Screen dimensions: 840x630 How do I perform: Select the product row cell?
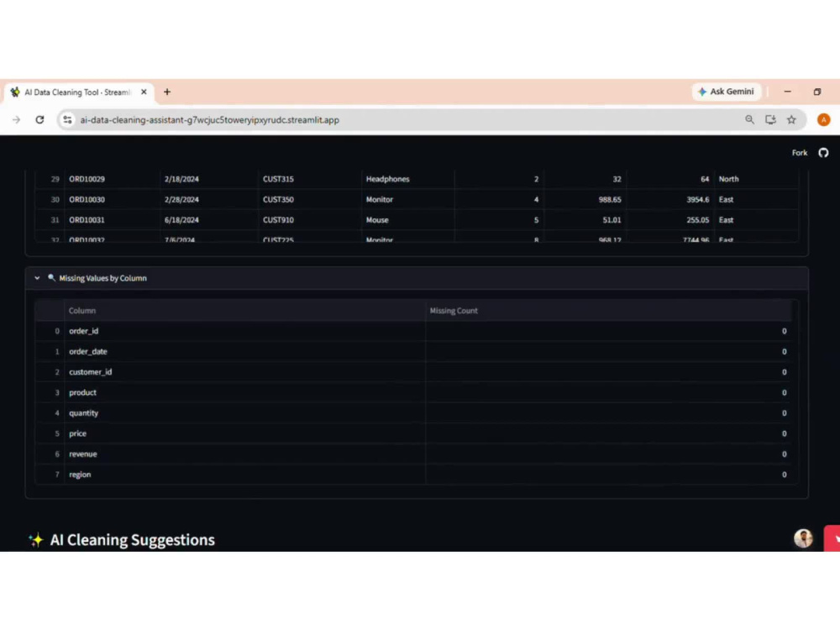click(244, 392)
